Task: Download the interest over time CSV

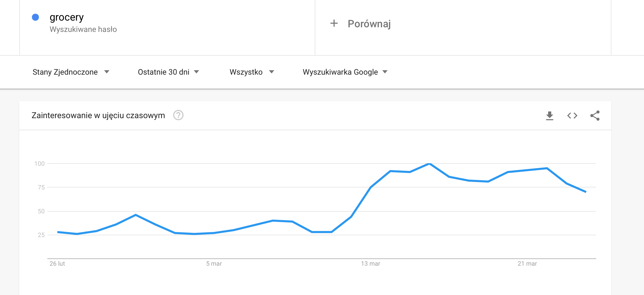Action: click(549, 116)
